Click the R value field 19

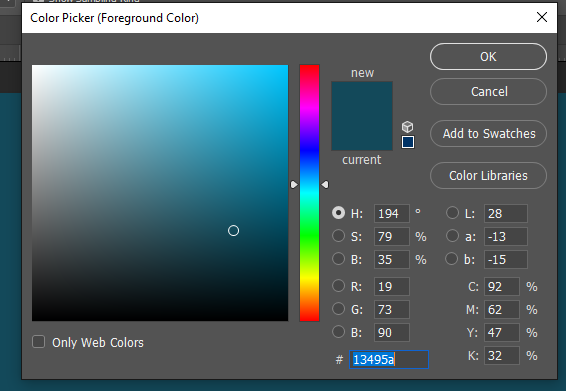coord(392,287)
